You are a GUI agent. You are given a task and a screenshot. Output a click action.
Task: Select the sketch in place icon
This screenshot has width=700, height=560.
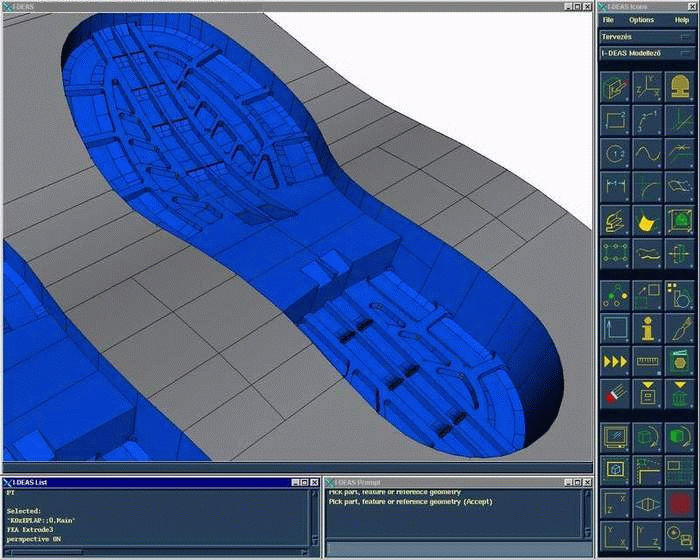tap(615, 87)
